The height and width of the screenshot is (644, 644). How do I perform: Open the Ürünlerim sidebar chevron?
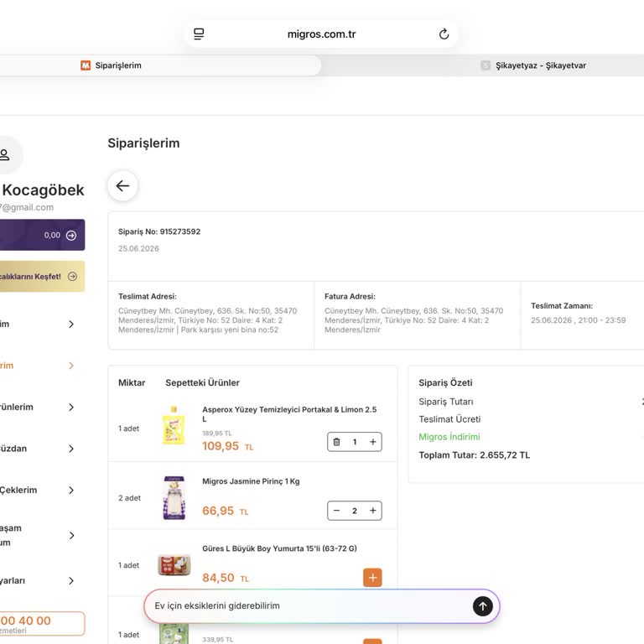71,407
